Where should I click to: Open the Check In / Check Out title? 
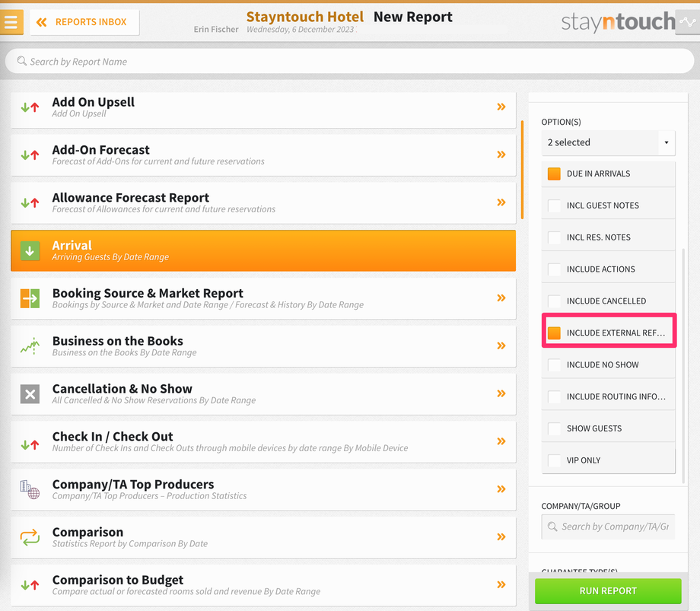coord(113,436)
